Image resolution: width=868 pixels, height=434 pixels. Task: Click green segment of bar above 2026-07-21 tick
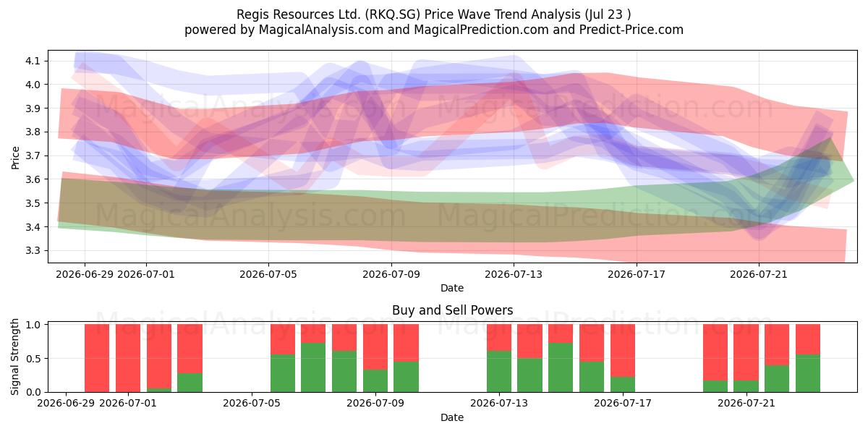coord(746,386)
